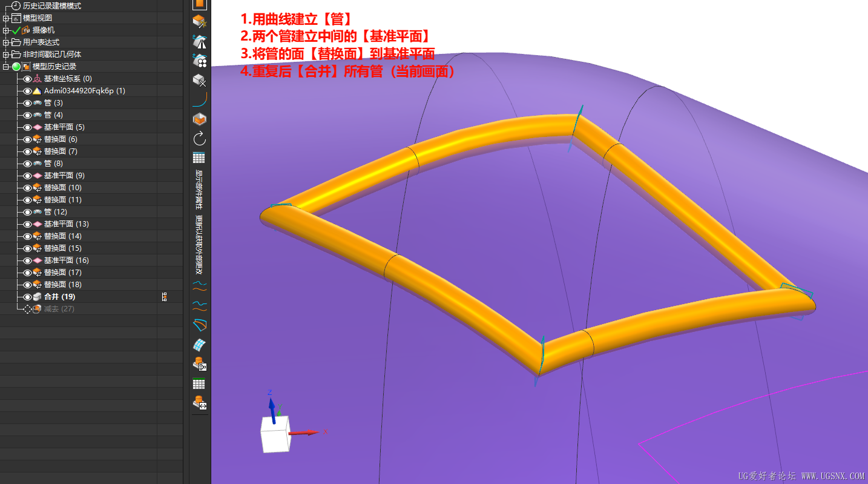Click the curved blue-orange surface icon
The image size is (868, 484).
200,325
